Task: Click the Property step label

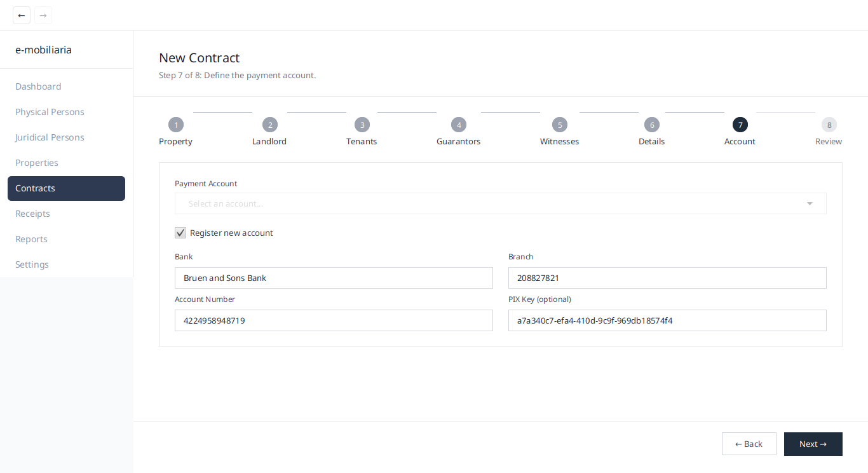Action: [175, 141]
